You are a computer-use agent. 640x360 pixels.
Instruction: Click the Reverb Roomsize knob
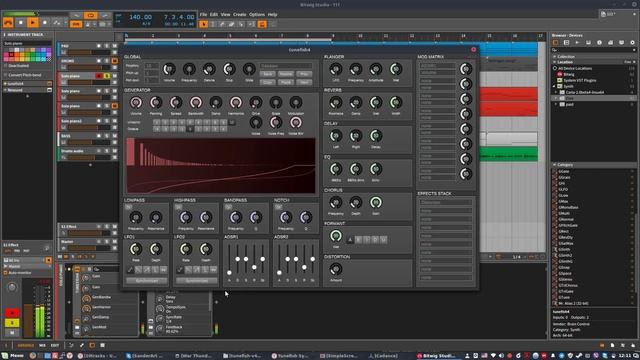click(336, 102)
